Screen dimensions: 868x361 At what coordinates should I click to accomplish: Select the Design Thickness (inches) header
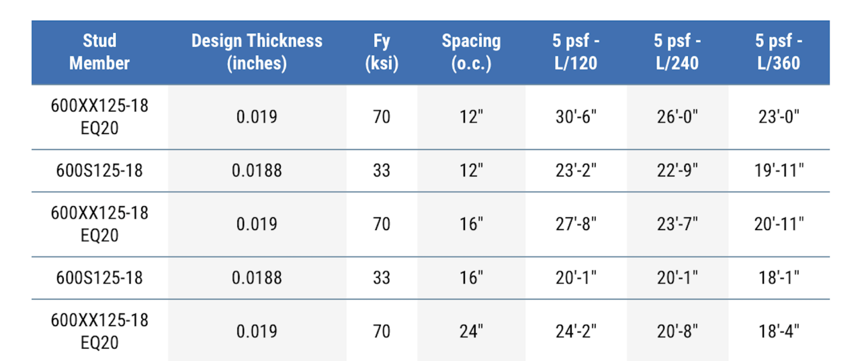point(257,52)
